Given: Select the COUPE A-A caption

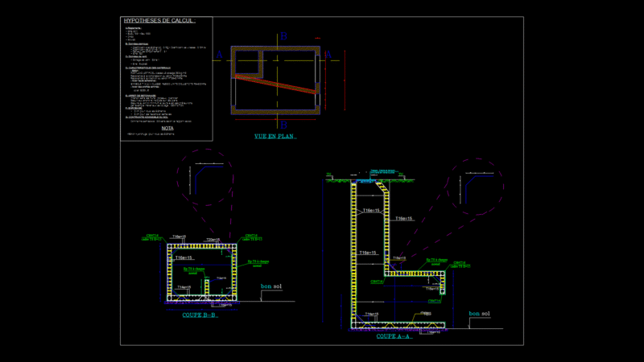Looking at the screenshot, I should pos(394,336).
